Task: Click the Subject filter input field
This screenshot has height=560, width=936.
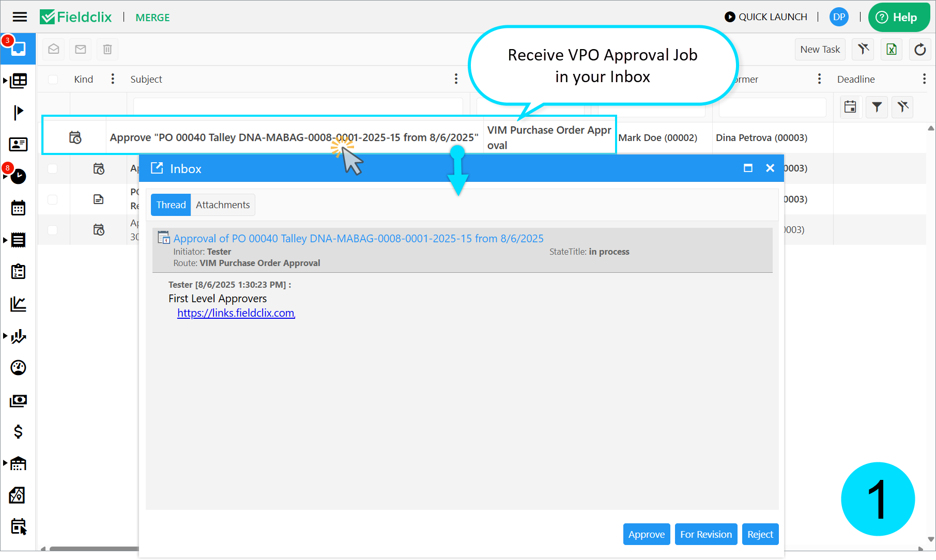Action: coord(298,107)
